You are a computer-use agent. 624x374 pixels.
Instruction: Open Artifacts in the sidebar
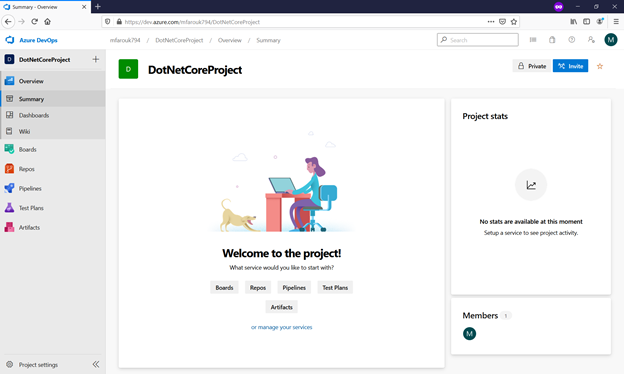[53, 228]
